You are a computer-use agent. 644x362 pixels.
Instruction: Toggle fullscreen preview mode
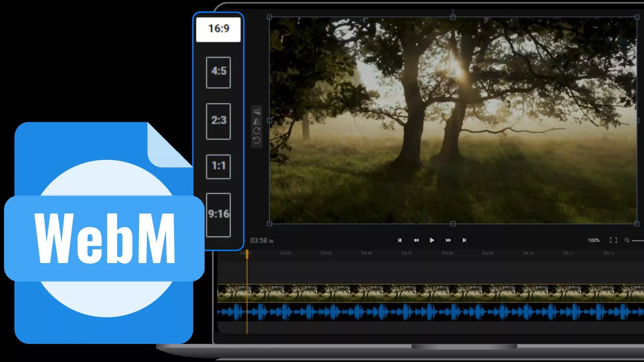(613, 240)
